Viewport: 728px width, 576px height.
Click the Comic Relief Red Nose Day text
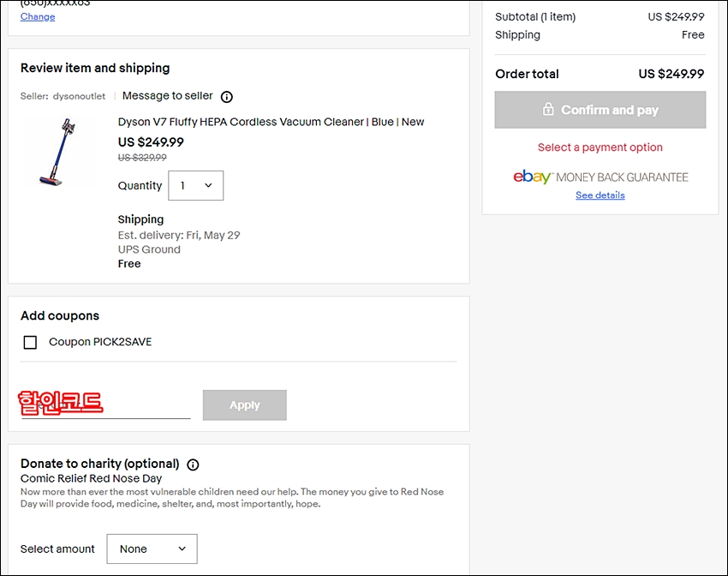click(91, 478)
